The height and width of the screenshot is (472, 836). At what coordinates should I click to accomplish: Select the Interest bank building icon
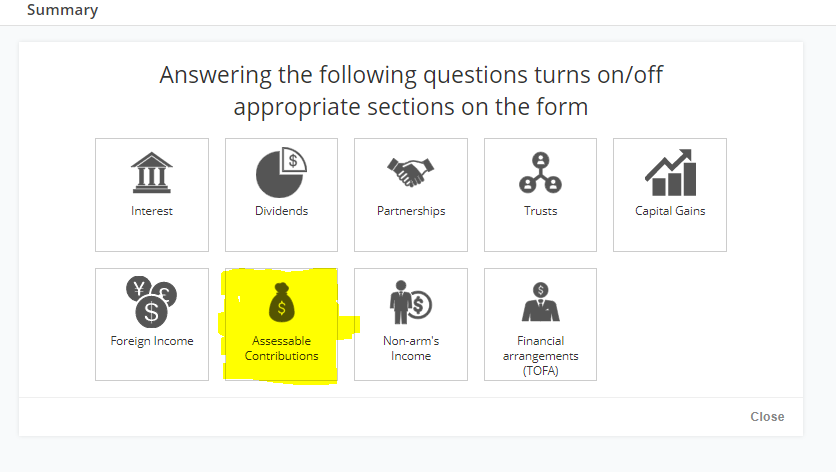pyautogui.click(x=151, y=172)
